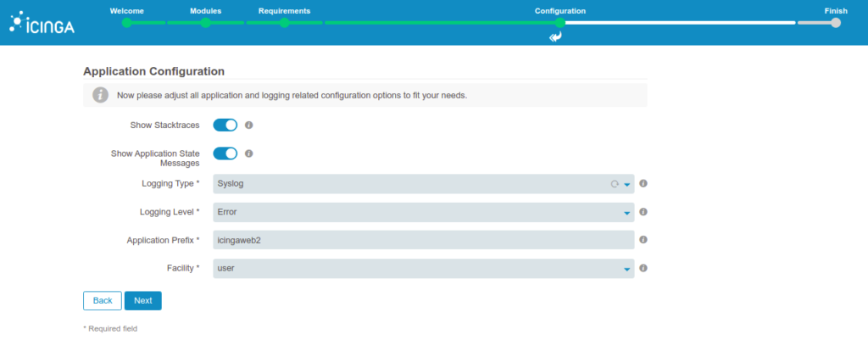Click the Application Prefix field with icingaweb2
Image resolution: width=868 pixels, height=357 pixels.
424,240
